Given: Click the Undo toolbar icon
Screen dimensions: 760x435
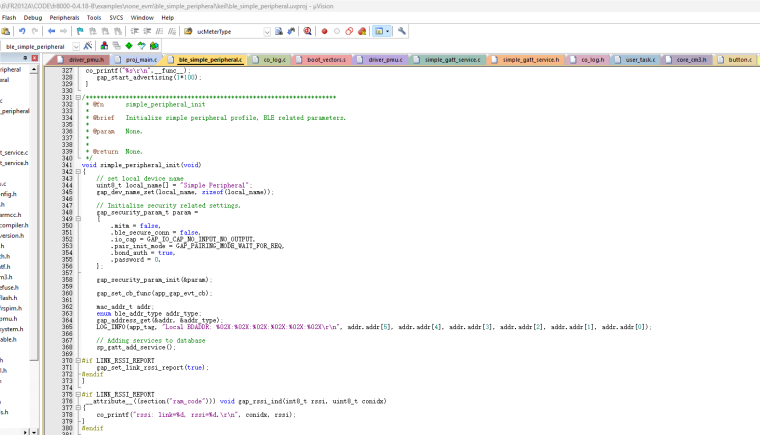Looking at the screenshot, I should pos(21,31).
